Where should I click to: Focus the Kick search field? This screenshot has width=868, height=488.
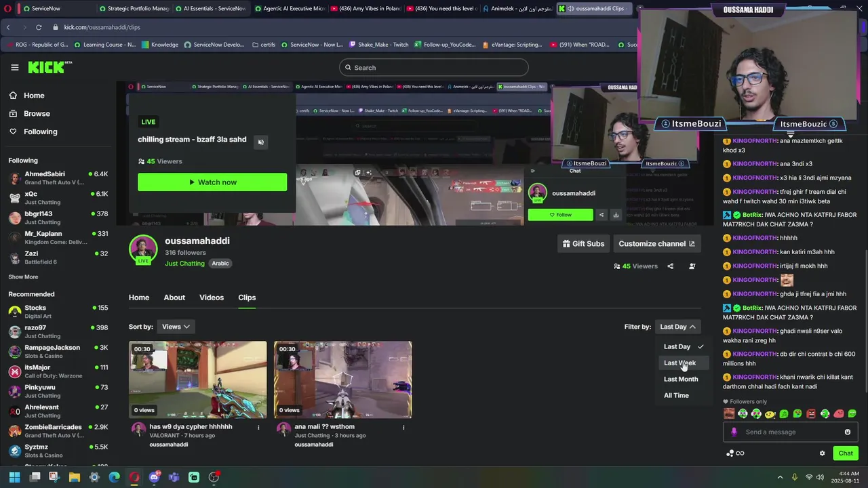tap(434, 67)
